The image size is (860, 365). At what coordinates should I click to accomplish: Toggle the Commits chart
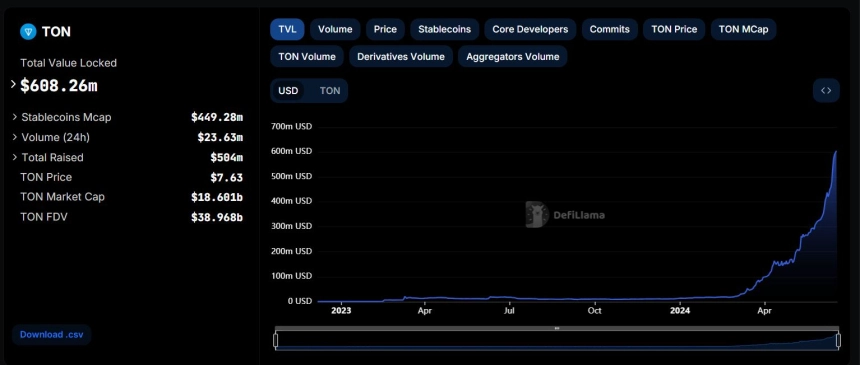(x=609, y=29)
